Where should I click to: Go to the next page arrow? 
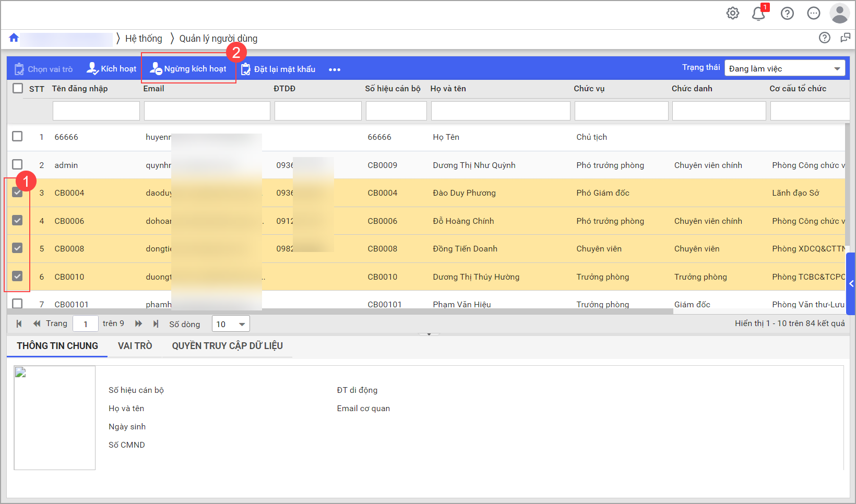coord(138,323)
